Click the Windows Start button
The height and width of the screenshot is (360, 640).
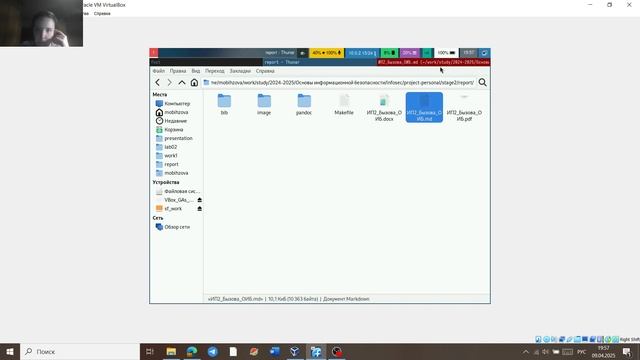click(10, 351)
